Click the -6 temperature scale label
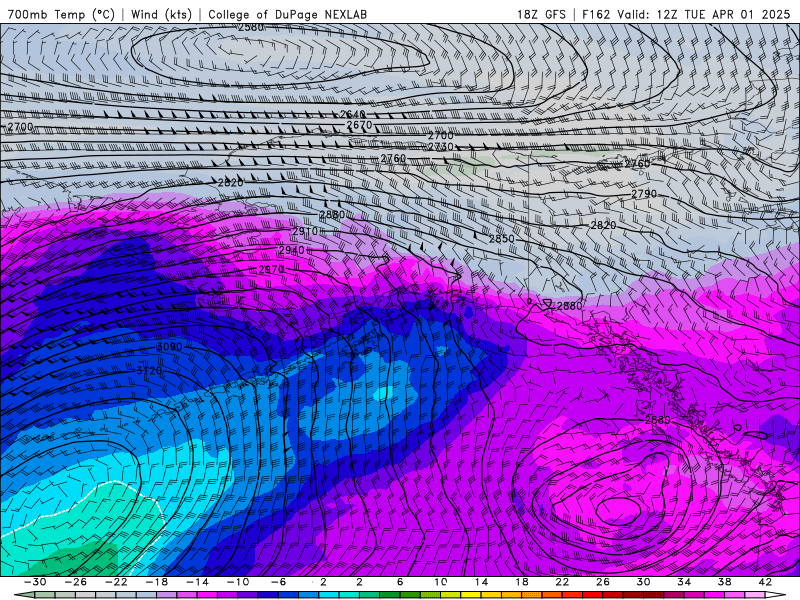800x600 pixels. (278, 582)
